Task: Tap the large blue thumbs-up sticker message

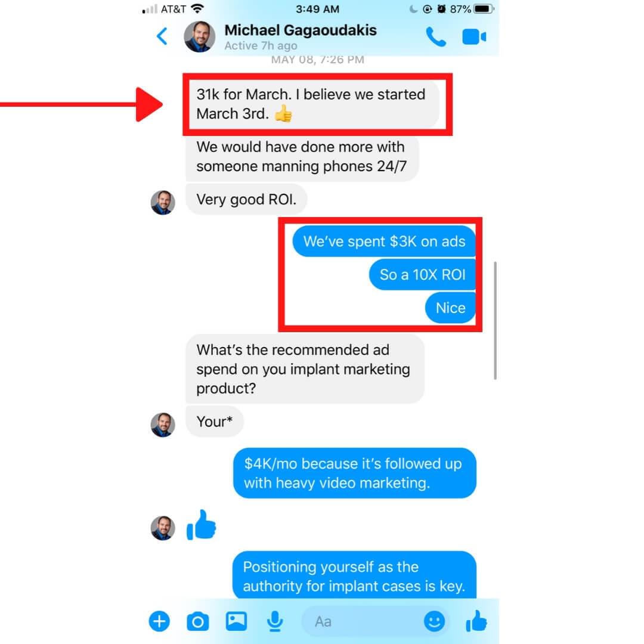Action: pyautogui.click(x=202, y=525)
